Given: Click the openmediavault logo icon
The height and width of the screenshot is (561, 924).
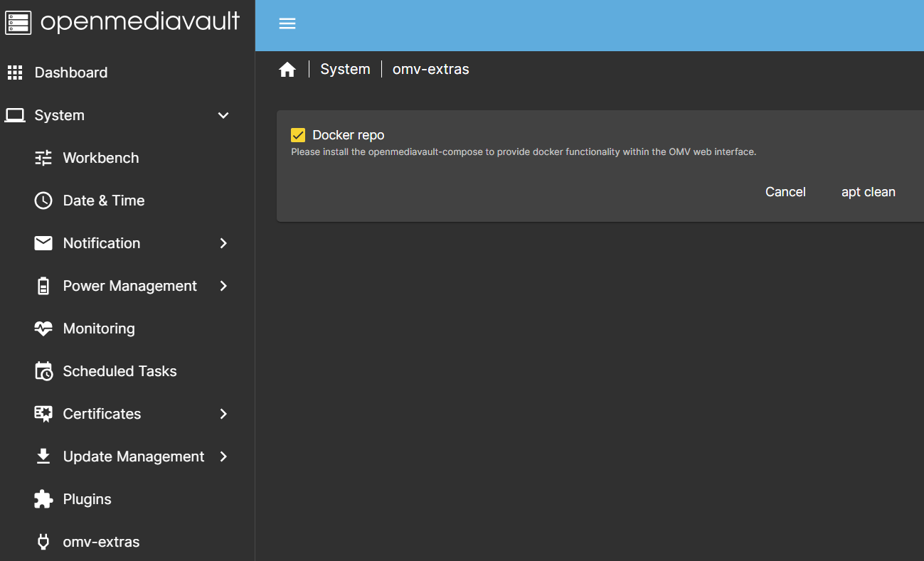Looking at the screenshot, I should (18, 23).
